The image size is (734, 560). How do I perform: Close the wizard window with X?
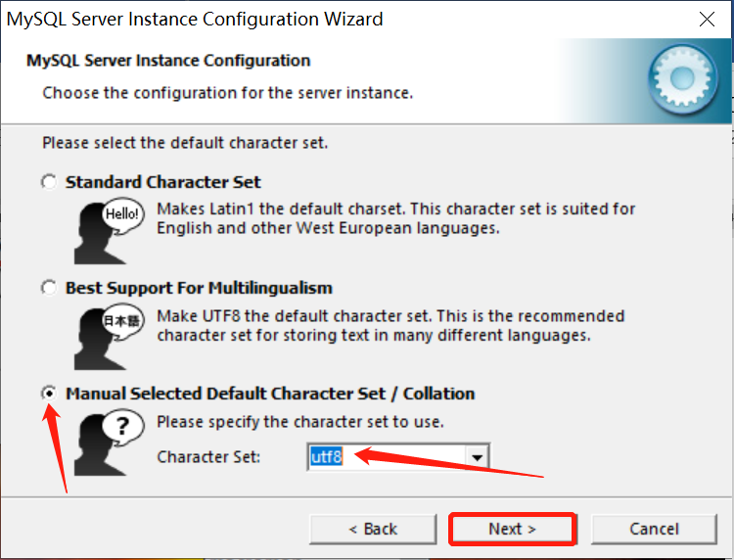707,20
